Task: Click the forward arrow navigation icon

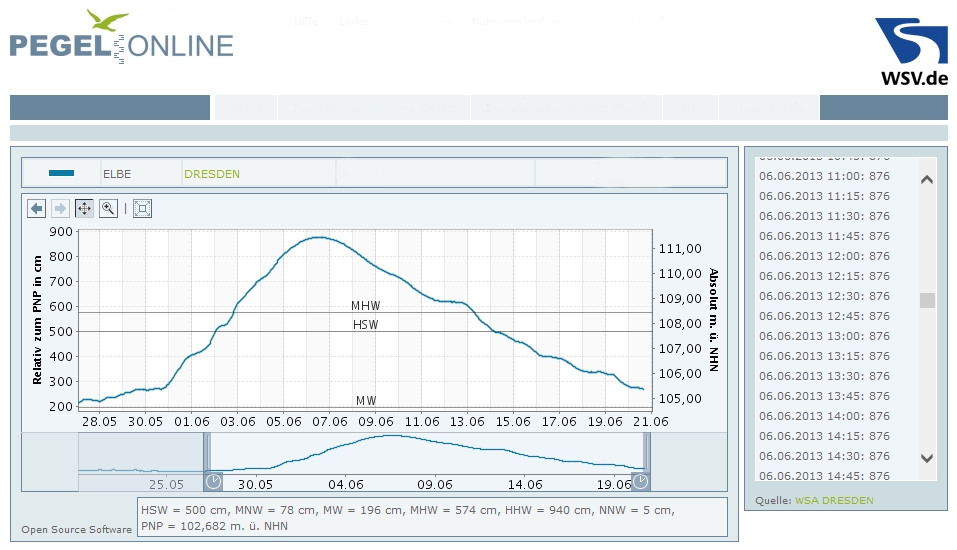Action: pos(60,209)
